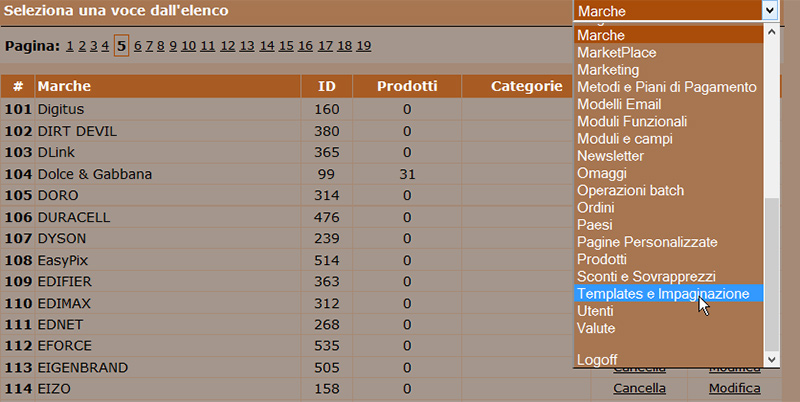This screenshot has width=800, height=402.
Task: Click the dropdown list scroll down arrow
Action: click(x=771, y=360)
